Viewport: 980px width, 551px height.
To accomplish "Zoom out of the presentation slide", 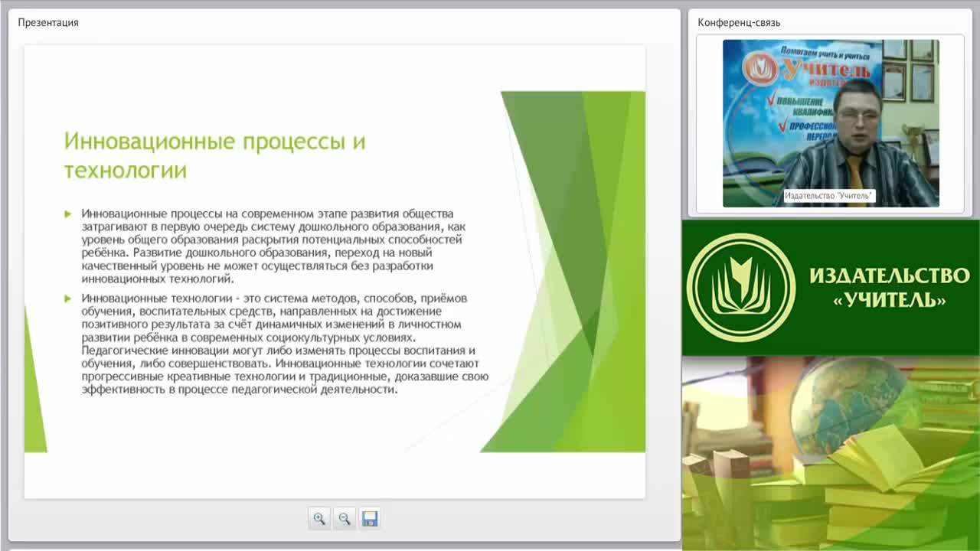I will click(x=345, y=518).
